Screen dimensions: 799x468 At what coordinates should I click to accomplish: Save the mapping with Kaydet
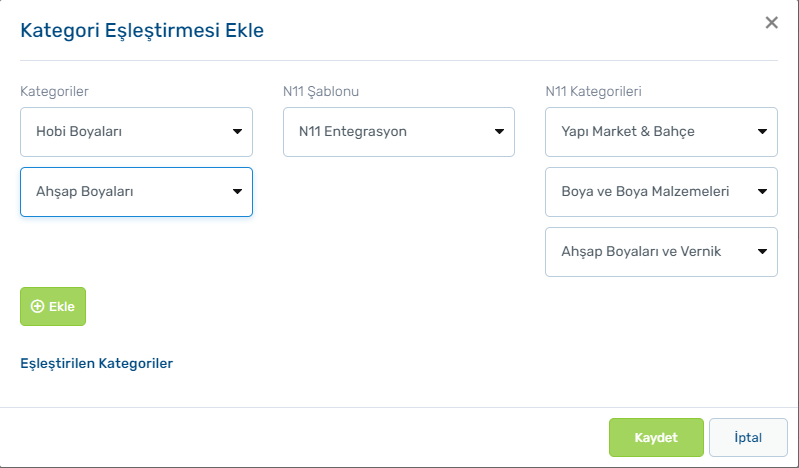[656, 437]
